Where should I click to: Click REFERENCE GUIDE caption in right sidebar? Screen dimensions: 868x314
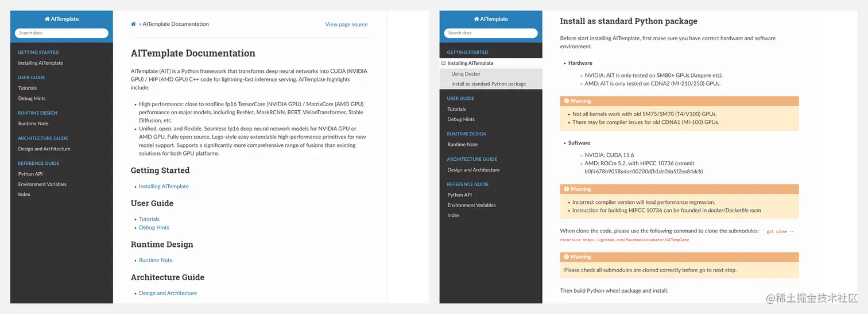click(x=468, y=184)
